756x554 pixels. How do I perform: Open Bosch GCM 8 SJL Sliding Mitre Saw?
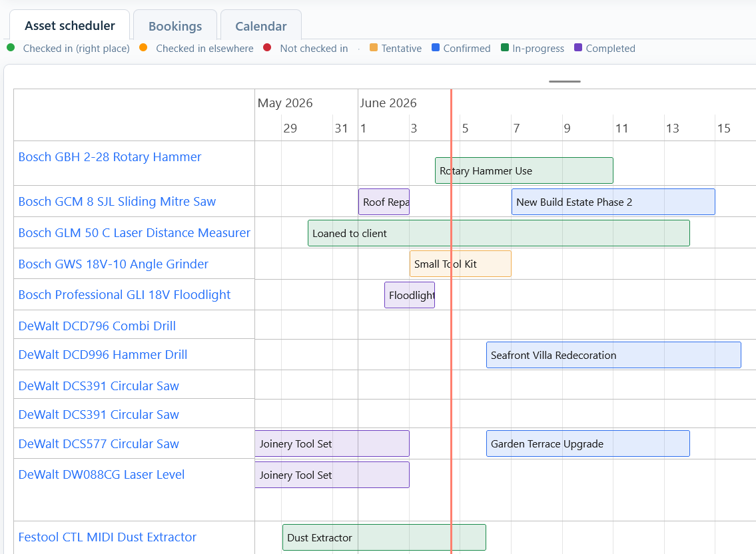click(117, 202)
